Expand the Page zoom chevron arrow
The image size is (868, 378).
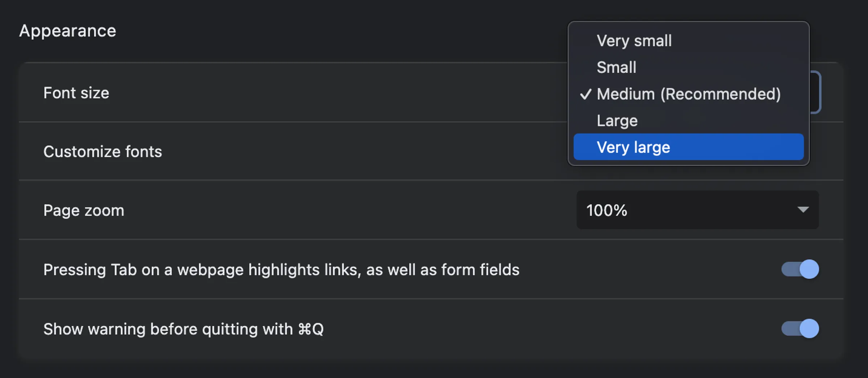pyautogui.click(x=803, y=210)
